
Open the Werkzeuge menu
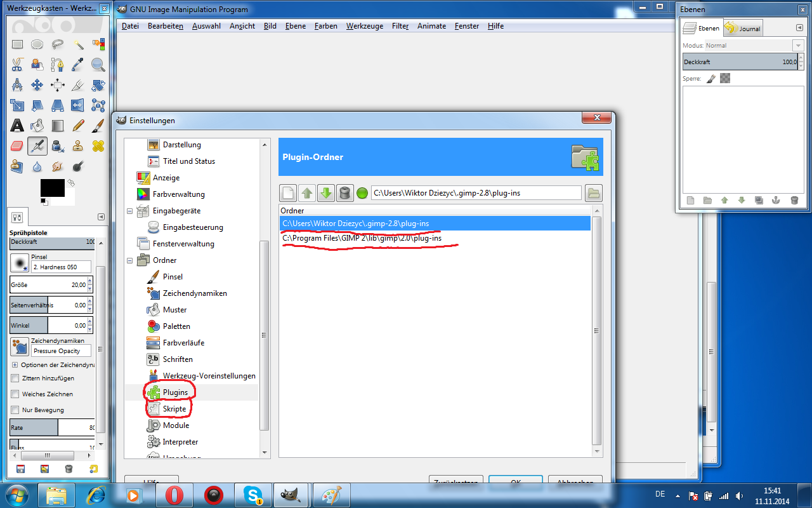pos(365,26)
